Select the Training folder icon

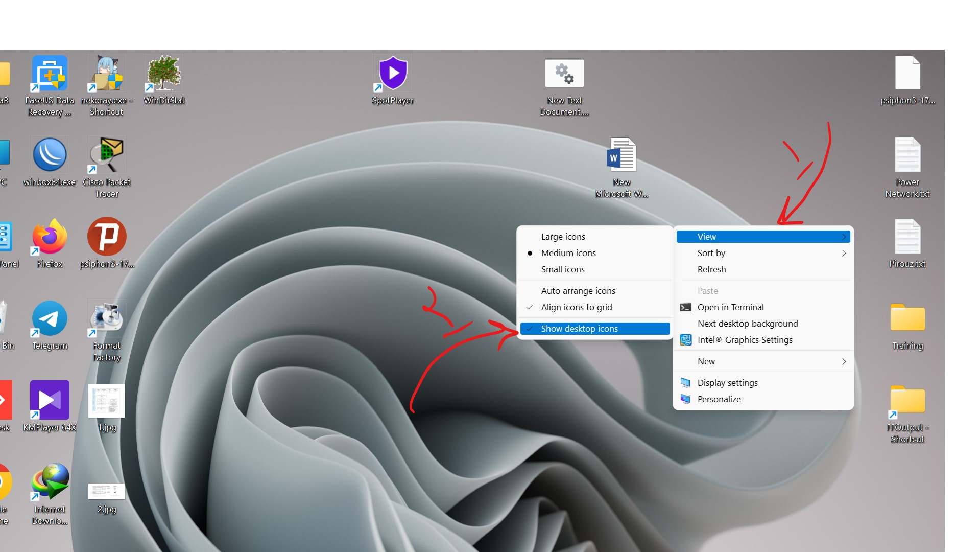click(907, 318)
